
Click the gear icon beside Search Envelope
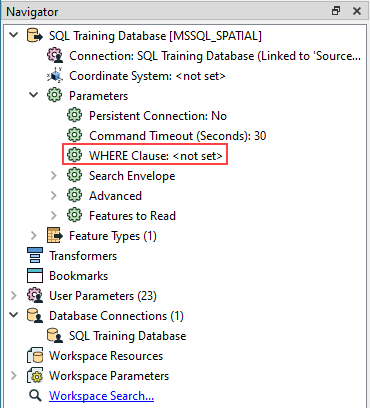(74, 175)
